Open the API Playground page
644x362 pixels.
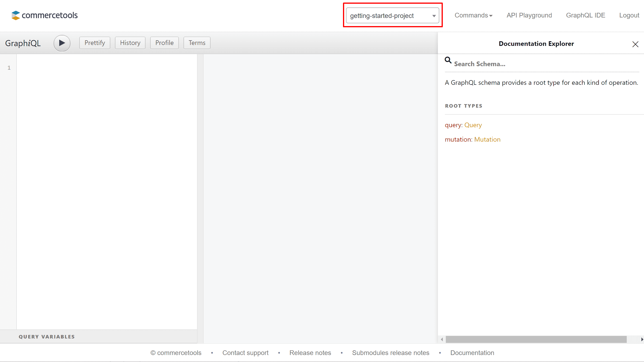point(529,15)
